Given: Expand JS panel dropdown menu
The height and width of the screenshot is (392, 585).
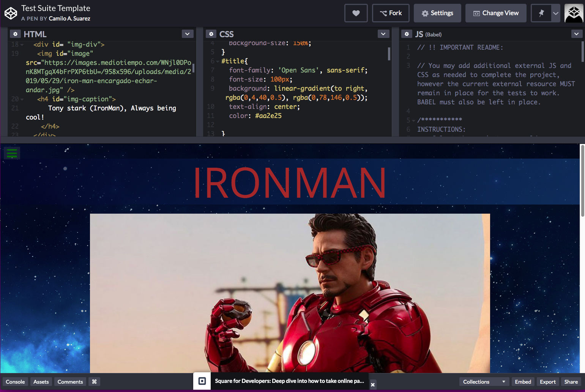Looking at the screenshot, I should click(577, 34).
